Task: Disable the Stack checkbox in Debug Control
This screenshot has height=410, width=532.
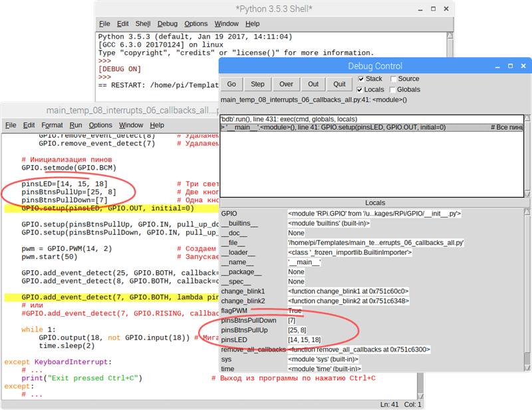Action: (360, 79)
